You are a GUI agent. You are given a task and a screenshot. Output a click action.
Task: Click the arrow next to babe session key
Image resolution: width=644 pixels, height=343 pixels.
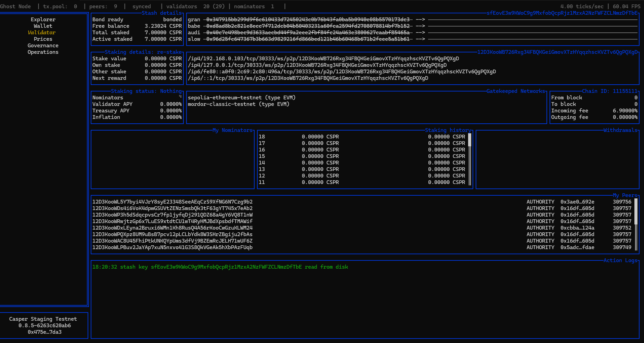pyautogui.click(x=420, y=26)
